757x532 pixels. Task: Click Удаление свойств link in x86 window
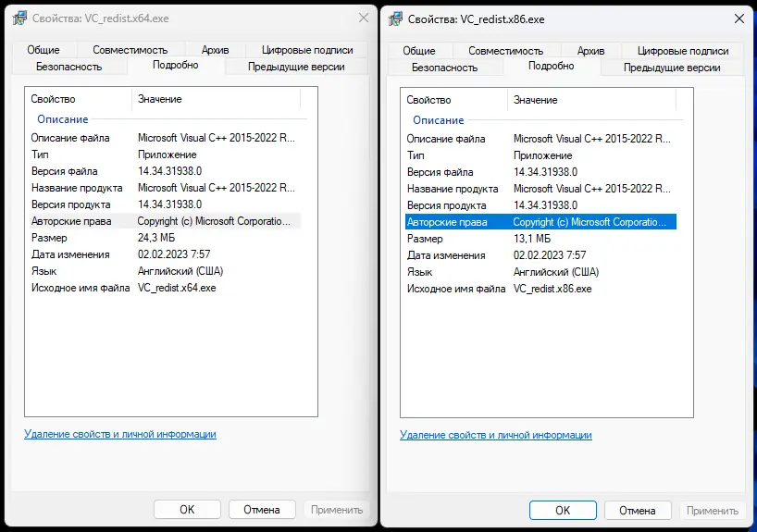click(x=496, y=435)
